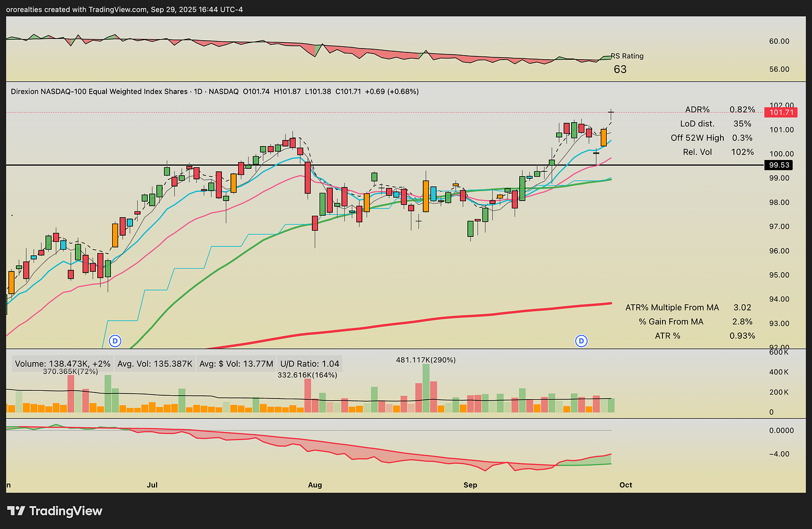Viewport: 812px width, 529px height.
Task: Click the 370.365K(72%) volume label
Action: (70, 371)
